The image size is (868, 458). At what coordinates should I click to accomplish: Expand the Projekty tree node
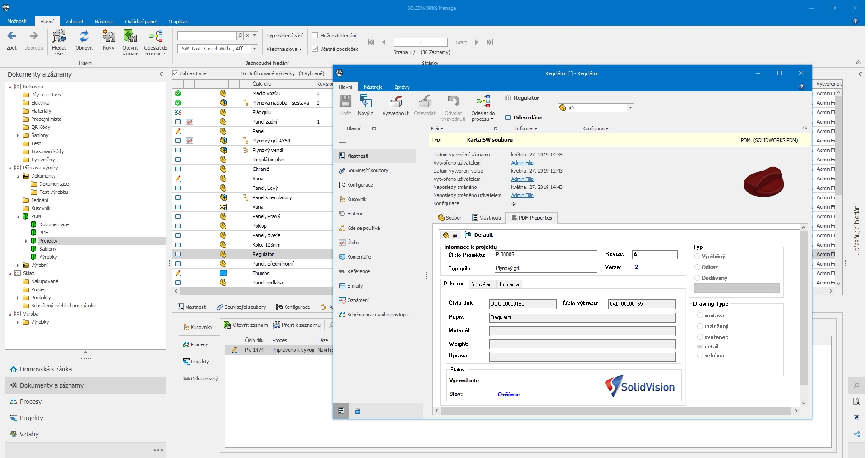coord(27,241)
